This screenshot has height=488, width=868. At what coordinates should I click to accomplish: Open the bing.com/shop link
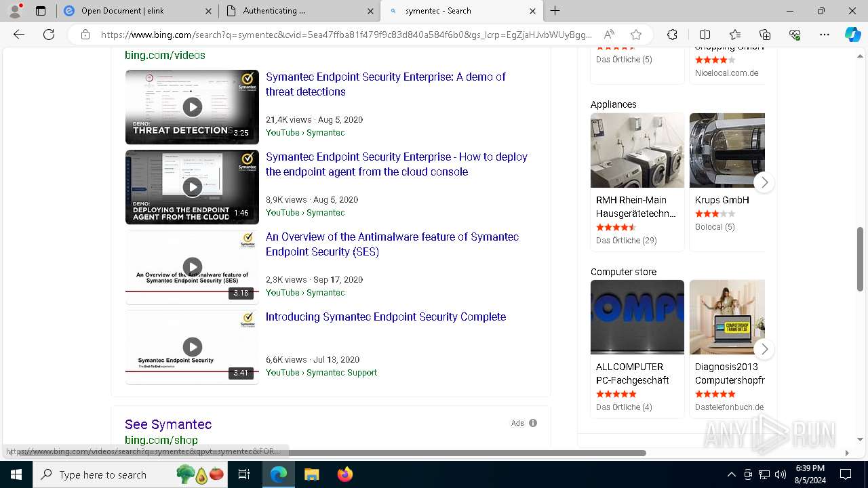point(161,441)
